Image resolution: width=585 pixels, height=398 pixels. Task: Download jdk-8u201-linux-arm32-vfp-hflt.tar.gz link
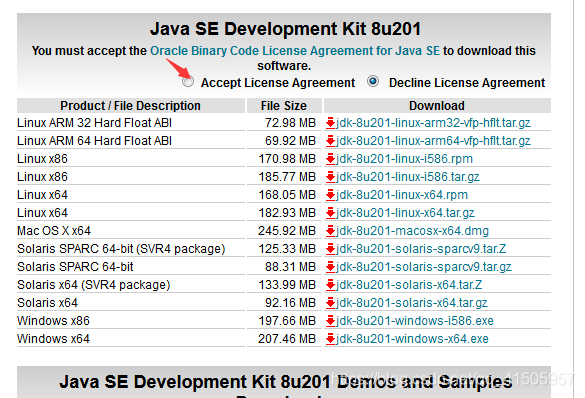[x=433, y=123]
